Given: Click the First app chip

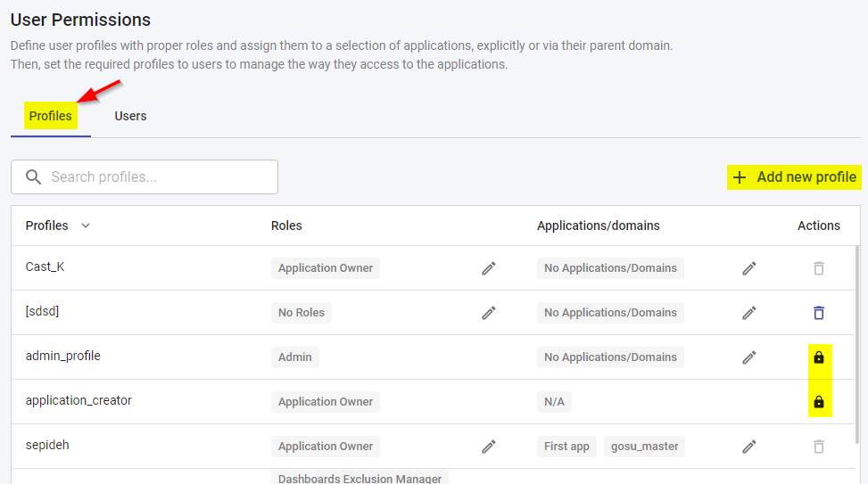Looking at the screenshot, I should tap(566, 447).
